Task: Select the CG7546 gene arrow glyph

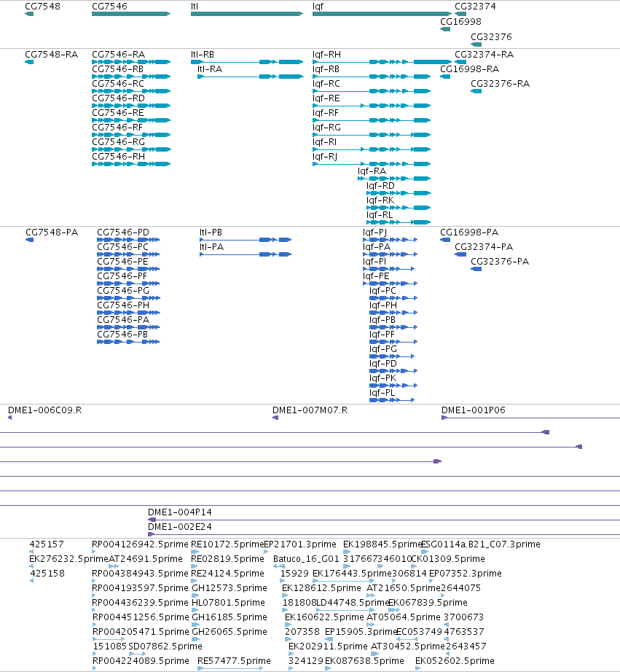Action: coord(131,14)
